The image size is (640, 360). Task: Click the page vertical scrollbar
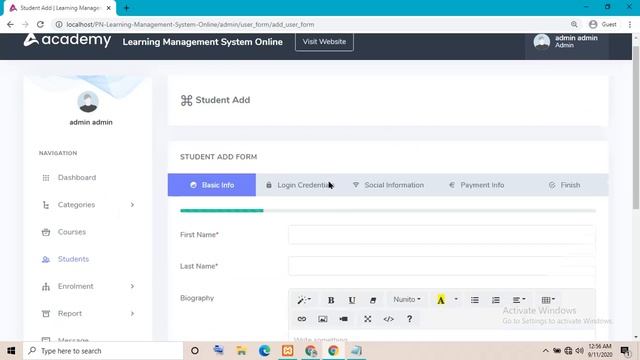click(636, 127)
